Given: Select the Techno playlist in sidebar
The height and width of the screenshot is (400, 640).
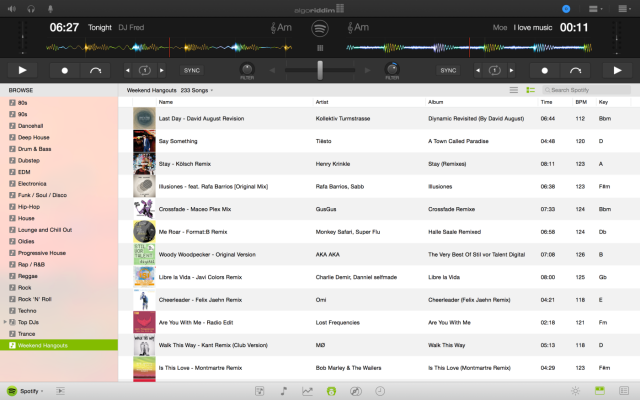Looking at the screenshot, I should tap(28, 312).
